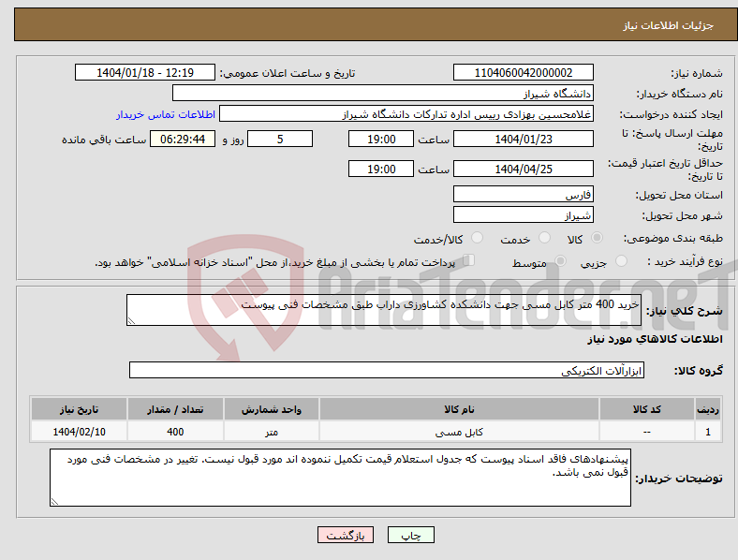Click the چاپ (print) button
This screenshot has height=560, width=738.
[411, 535]
